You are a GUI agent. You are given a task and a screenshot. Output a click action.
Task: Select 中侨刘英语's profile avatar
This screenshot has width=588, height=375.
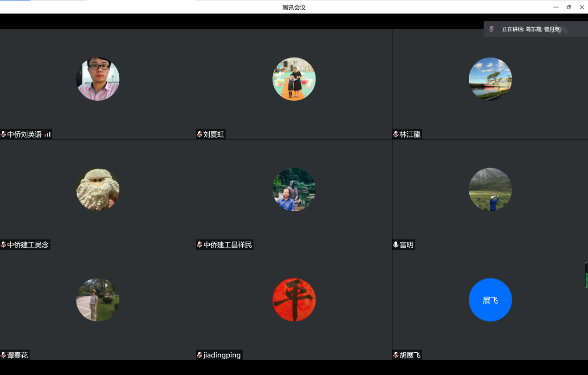click(x=98, y=79)
